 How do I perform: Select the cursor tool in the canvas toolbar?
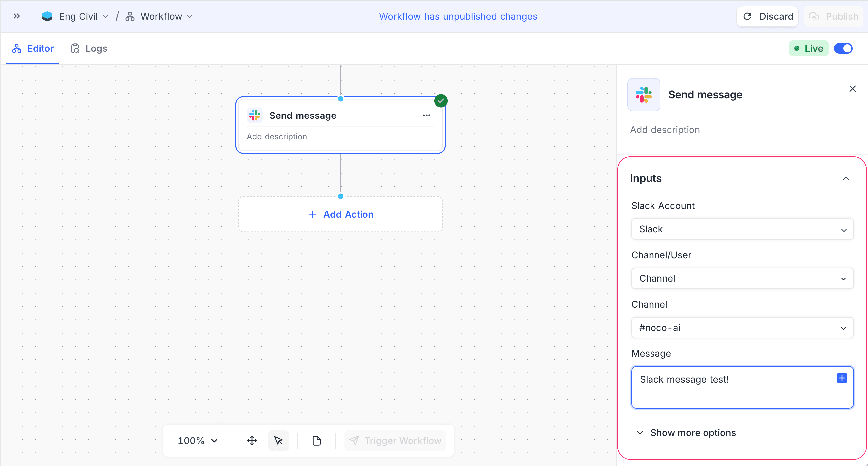[279, 440]
